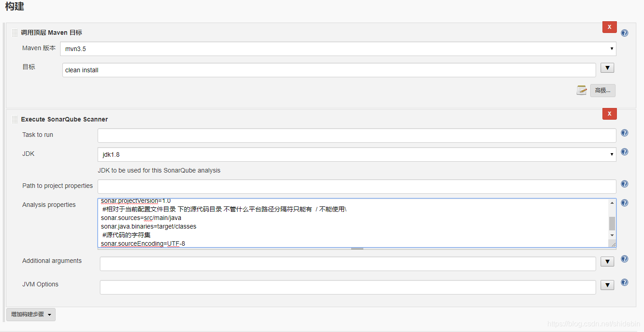The image size is (644, 332).
Task: Delete the Execute SonarQube Scanner step
Action: [609, 114]
